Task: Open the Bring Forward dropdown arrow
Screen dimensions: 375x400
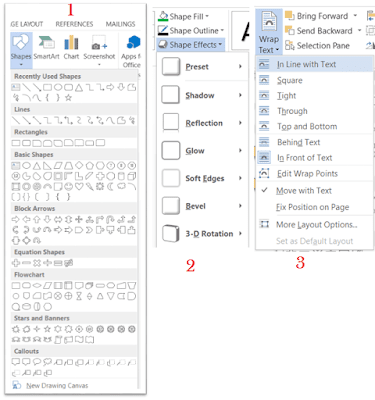Action: point(355,16)
